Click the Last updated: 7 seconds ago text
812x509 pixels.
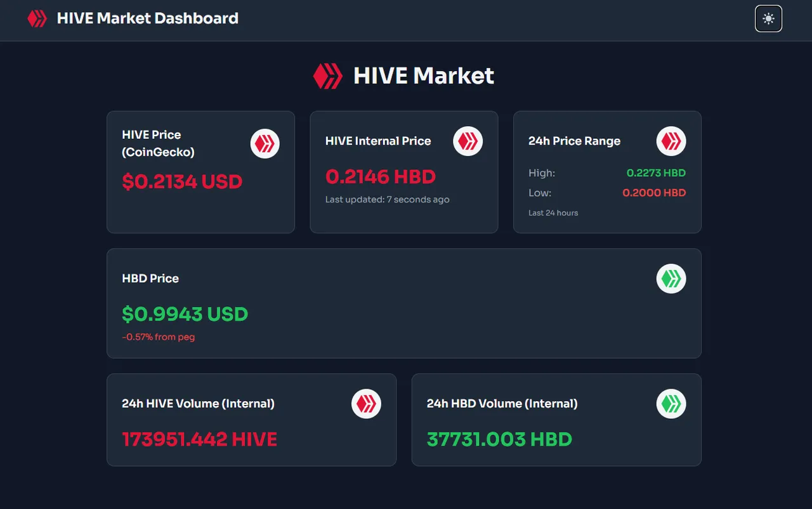(x=388, y=200)
